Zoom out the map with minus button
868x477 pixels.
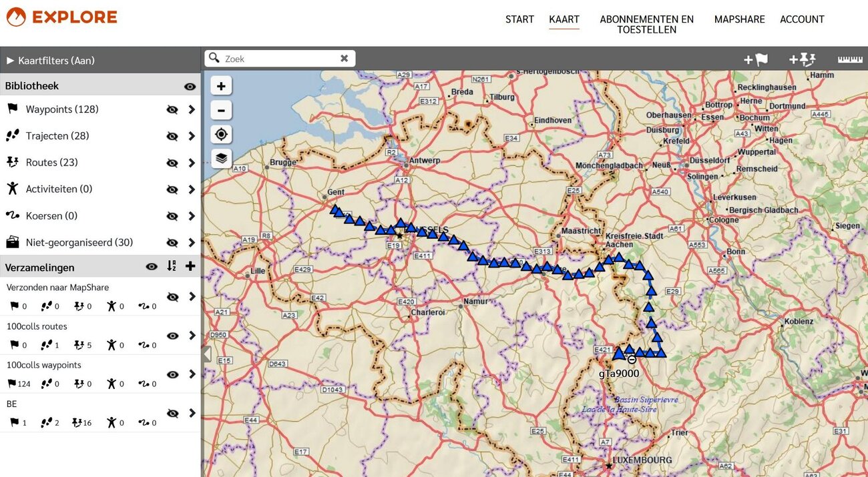tap(221, 110)
